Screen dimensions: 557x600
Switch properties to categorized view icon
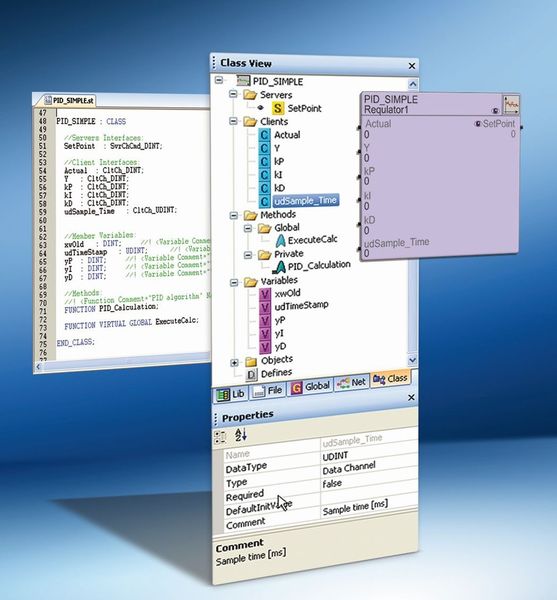tap(220, 437)
